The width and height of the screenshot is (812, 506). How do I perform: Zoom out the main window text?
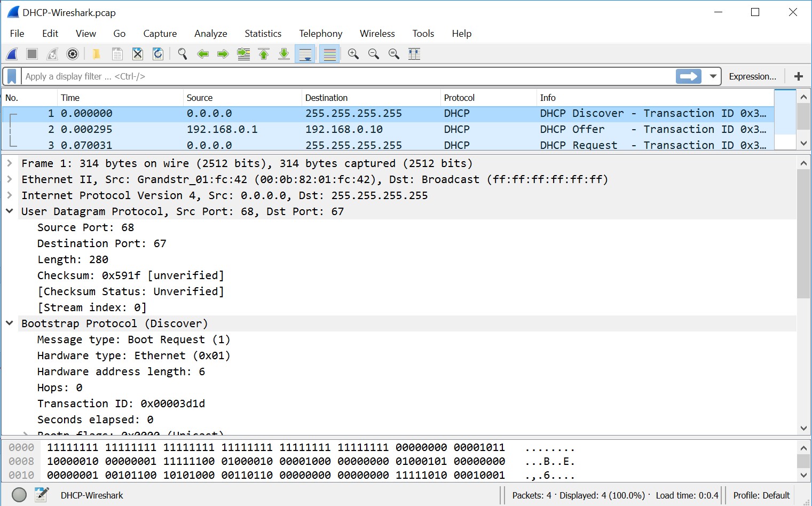(374, 54)
